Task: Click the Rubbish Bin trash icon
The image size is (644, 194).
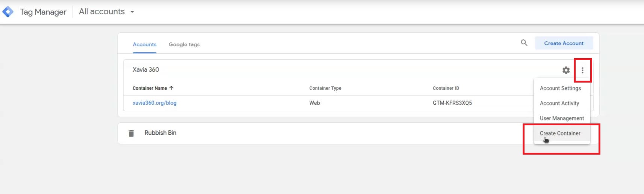Action: click(x=131, y=133)
